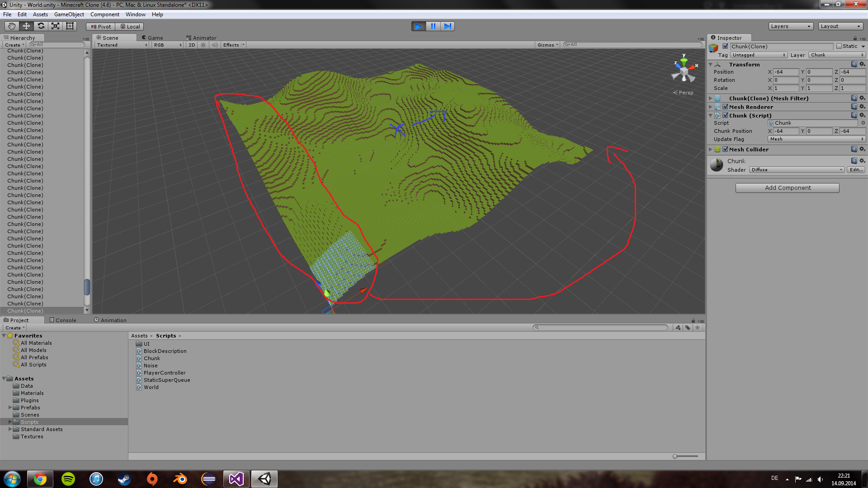Image resolution: width=868 pixels, height=488 pixels.
Task: Select the Scale tool
Action: point(55,26)
